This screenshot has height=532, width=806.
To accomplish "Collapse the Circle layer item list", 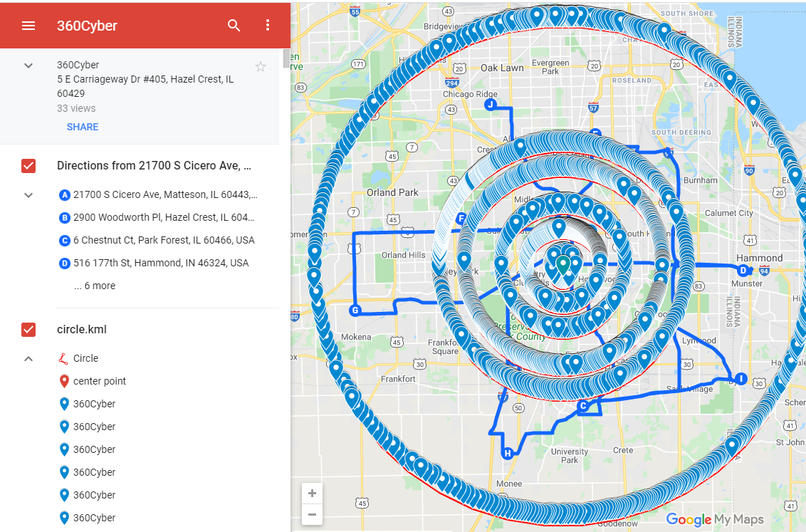I will (28, 358).
